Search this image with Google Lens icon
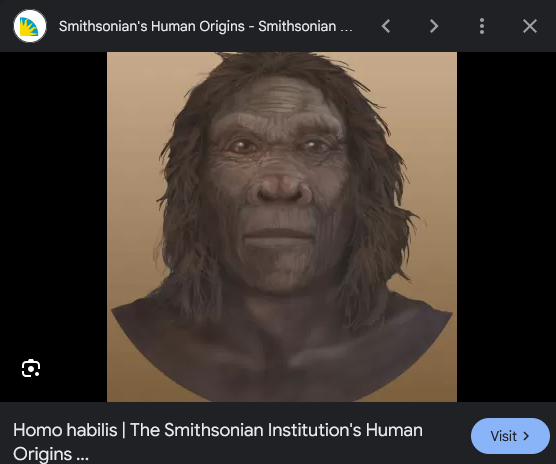This screenshot has width=556, height=464. pos(31,368)
